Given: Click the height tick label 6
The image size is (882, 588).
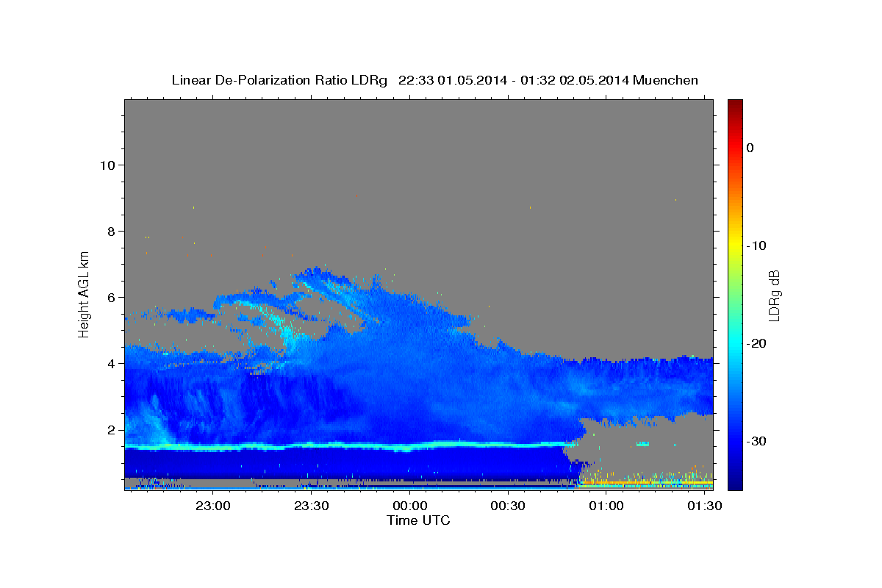Looking at the screenshot, I should [112, 298].
